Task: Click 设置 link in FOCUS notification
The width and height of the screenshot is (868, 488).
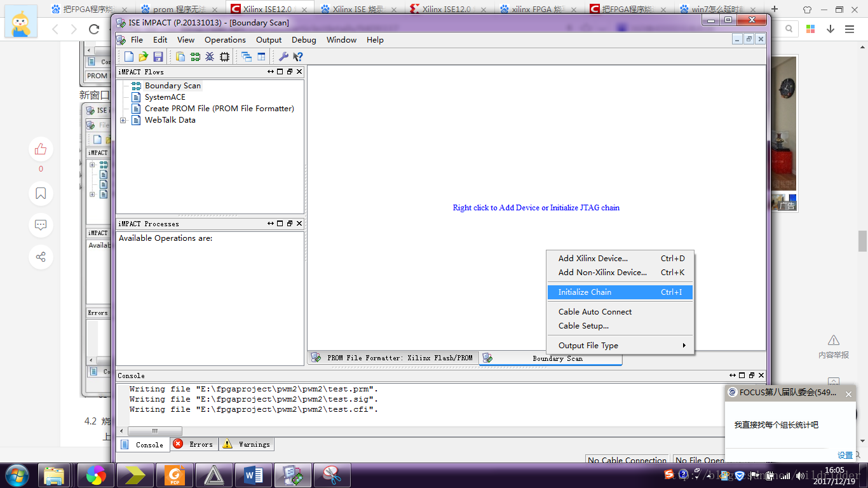Action: (845, 455)
